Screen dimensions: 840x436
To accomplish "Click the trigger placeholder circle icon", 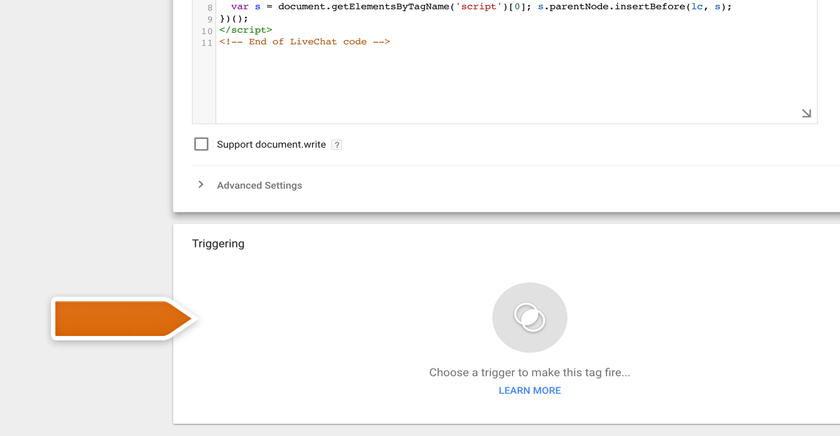I will [529, 317].
